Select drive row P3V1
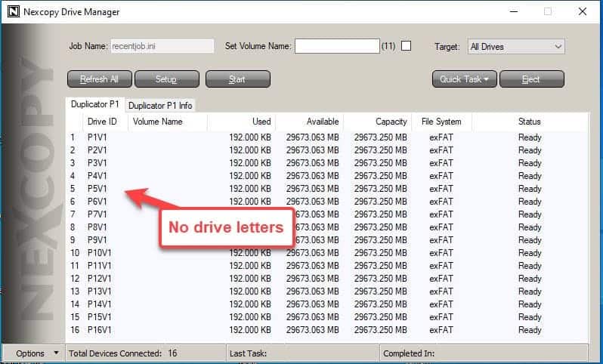Image resolution: width=603 pixels, height=364 pixels. tap(327, 163)
